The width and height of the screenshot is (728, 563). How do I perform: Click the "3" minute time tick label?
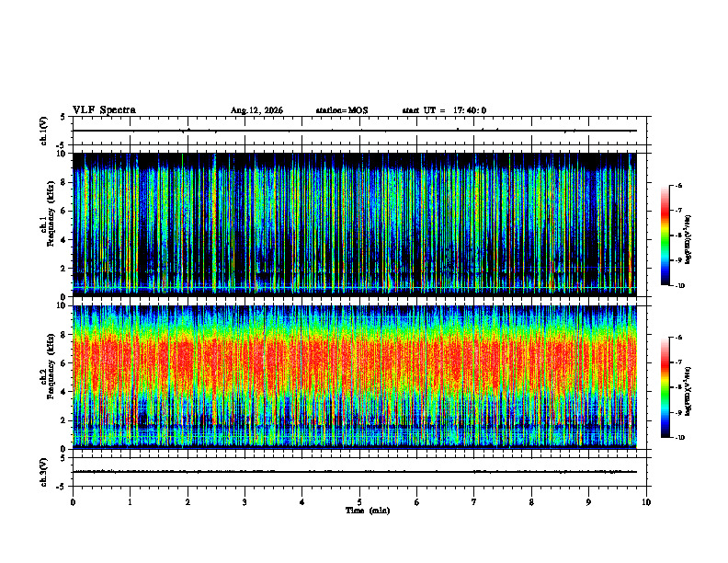pos(245,502)
